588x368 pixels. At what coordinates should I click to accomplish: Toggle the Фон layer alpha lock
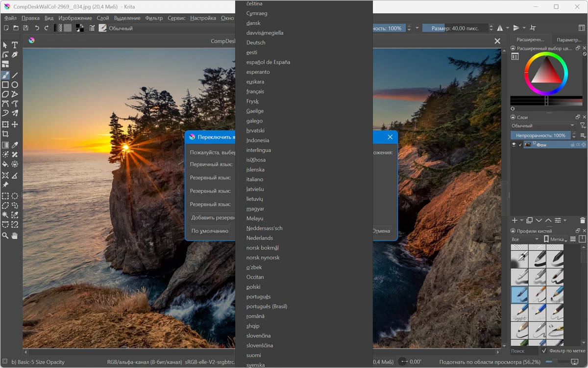[x=578, y=145]
